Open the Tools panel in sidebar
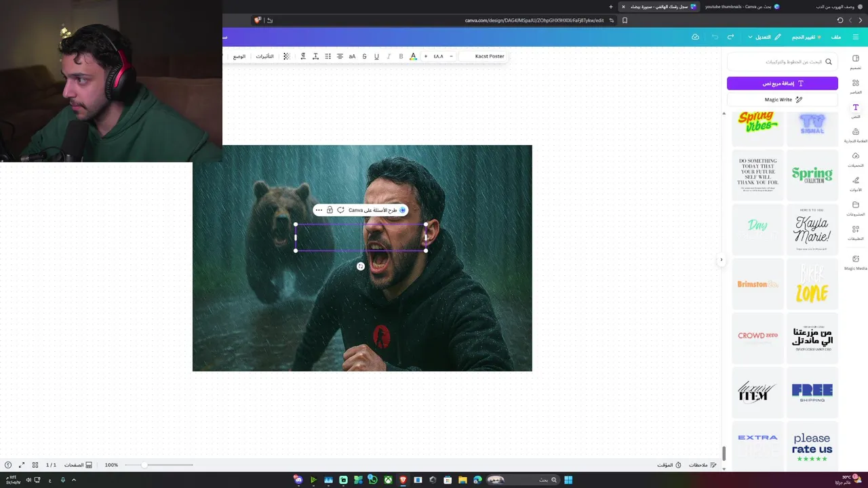Viewport: 868px width, 488px height. [x=856, y=184]
